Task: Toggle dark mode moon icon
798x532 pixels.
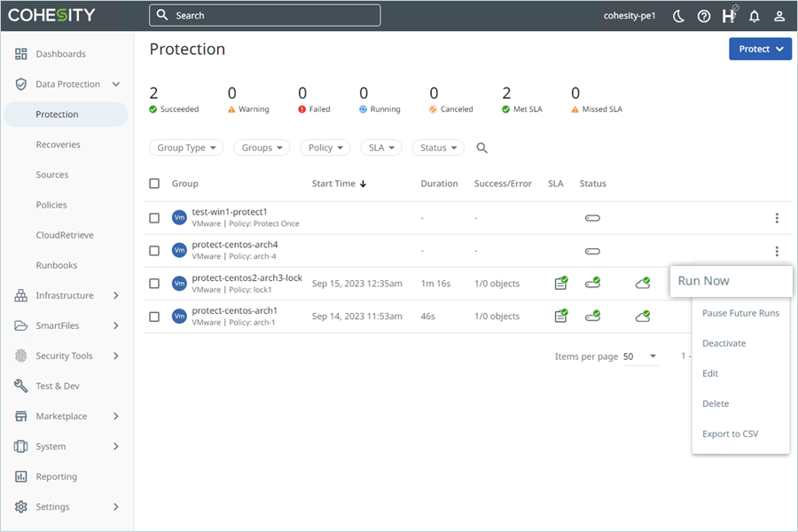Action: coord(678,16)
